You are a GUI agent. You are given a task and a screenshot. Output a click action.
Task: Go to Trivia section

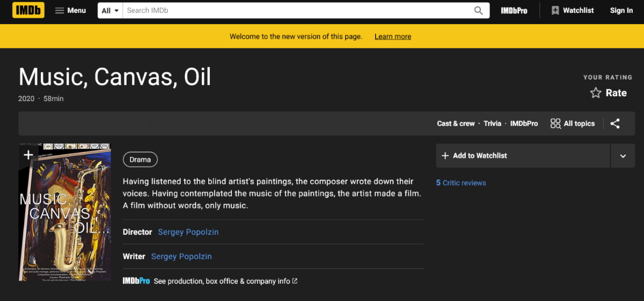pos(492,124)
